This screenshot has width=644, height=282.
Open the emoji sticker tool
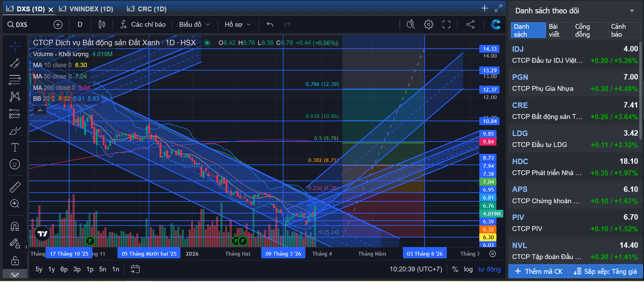tap(15, 164)
